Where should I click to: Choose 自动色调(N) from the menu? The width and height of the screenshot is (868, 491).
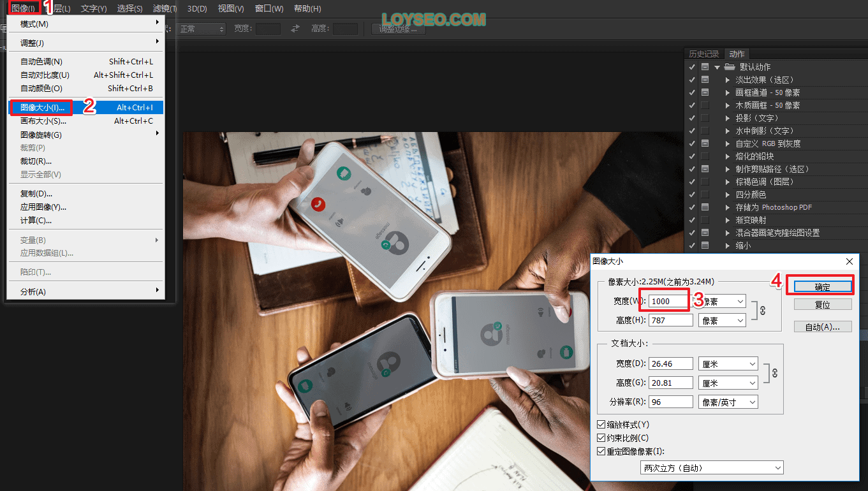tap(85, 61)
